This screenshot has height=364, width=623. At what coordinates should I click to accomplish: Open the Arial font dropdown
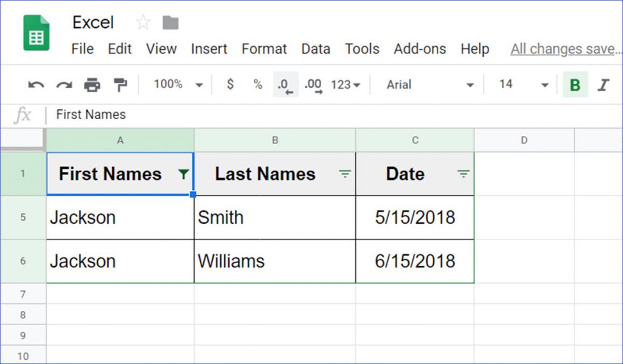[x=430, y=85]
